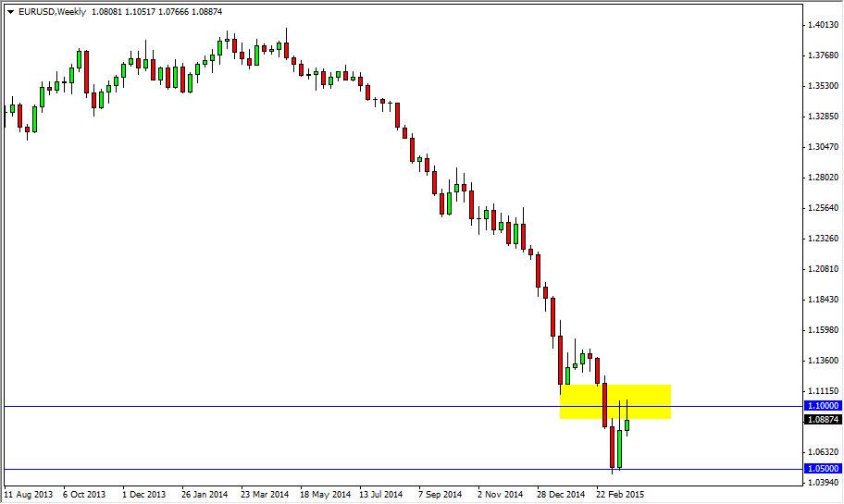
Task: Click the 1.18430 price axis value
Action: 824,300
